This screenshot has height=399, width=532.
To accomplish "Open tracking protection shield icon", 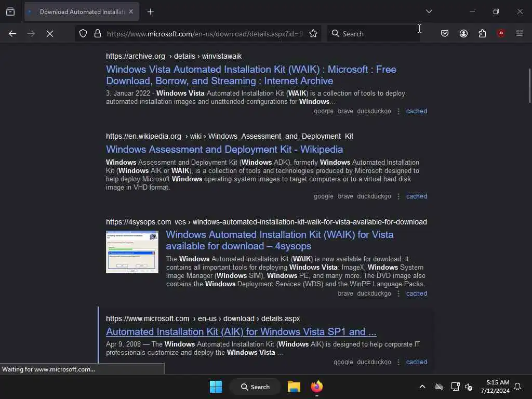I will click(x=83, y=34).
